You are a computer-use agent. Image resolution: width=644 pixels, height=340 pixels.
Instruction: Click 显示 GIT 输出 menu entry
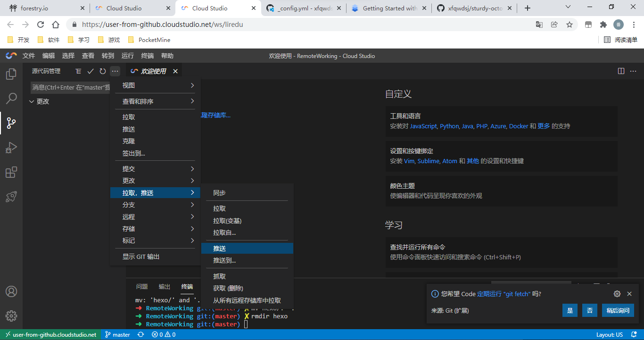[x=155, y=257]
